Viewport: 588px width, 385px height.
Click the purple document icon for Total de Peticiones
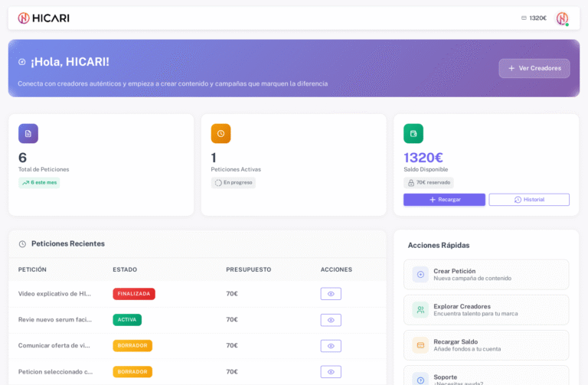click(x=28, y=133)
